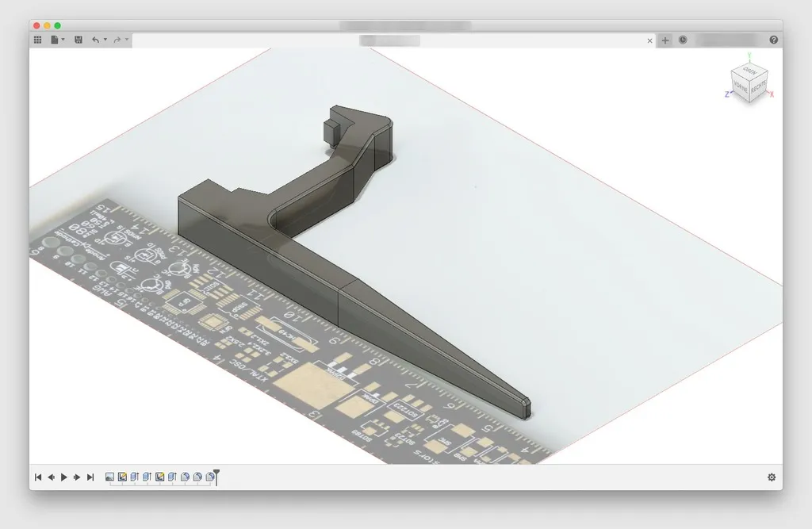The height and width of the screenshot is (529, 812).
Task: Click the red window close button
Action: click(36, 25)
